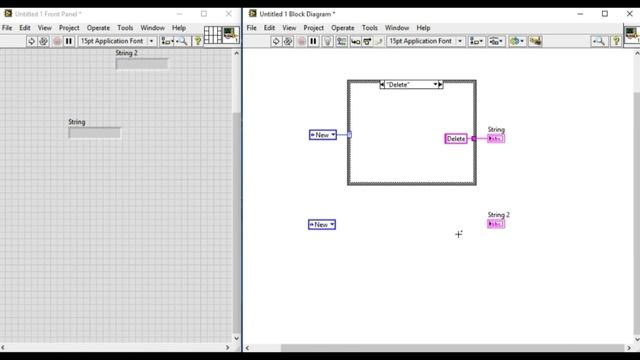Close Front Panel window

(229, 14)
